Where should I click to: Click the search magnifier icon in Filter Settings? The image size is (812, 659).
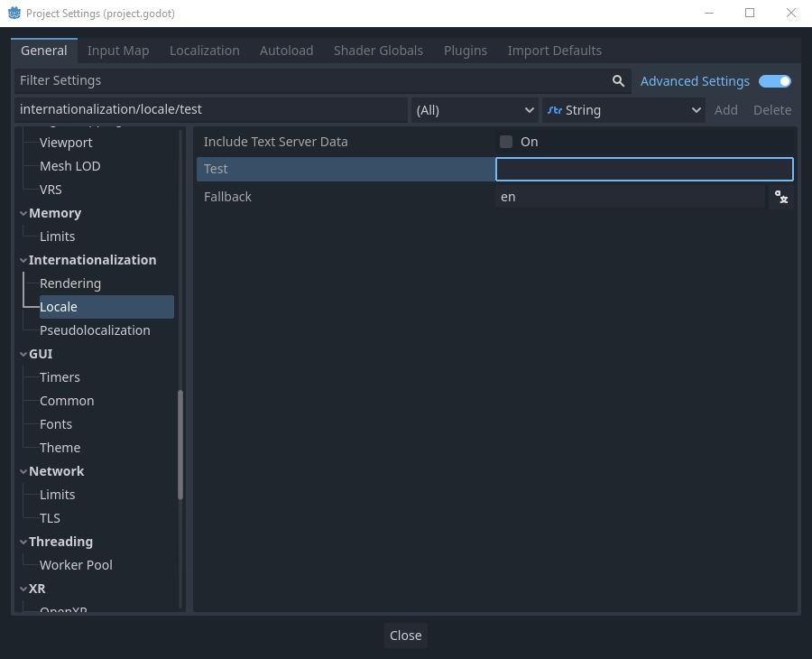click(618, 81)
